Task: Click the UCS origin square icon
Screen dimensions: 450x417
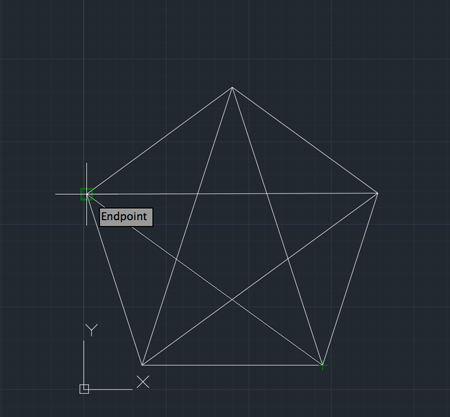Action: (x=84, y=389)
